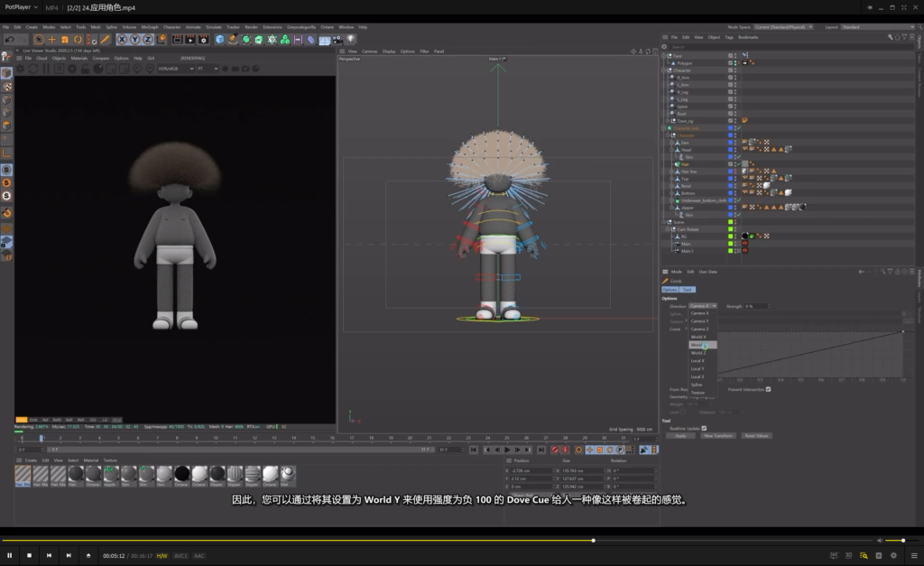
Task: Select the Move tool in toolbar
Action: pos(52,40)
